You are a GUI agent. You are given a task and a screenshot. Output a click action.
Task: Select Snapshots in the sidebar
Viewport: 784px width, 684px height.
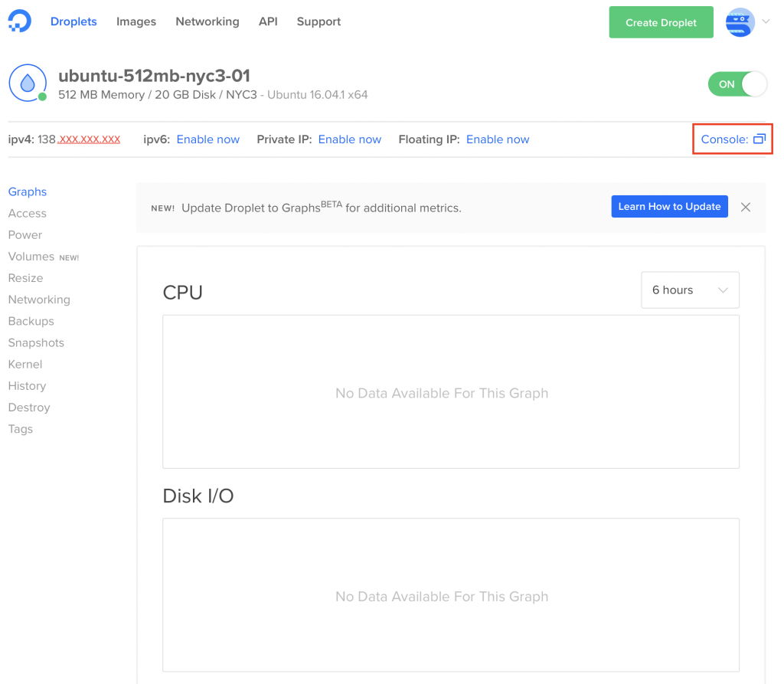(36, 342)
